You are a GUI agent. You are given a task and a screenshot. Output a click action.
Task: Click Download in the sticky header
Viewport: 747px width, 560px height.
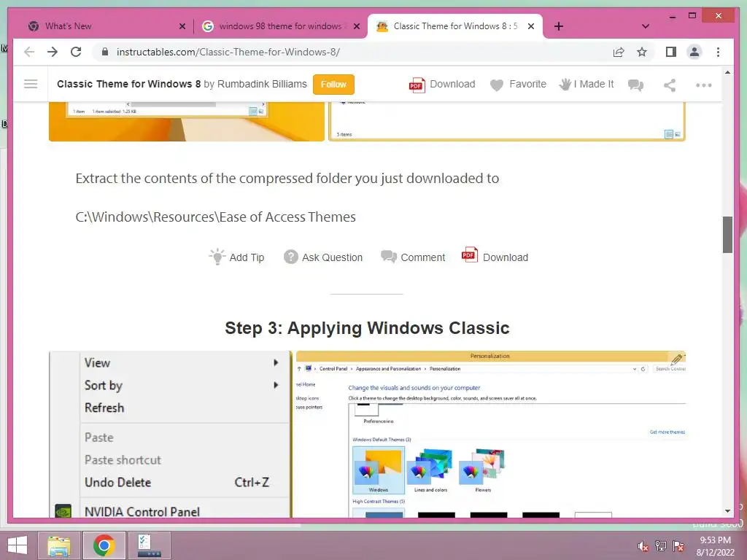coord(441,85)
